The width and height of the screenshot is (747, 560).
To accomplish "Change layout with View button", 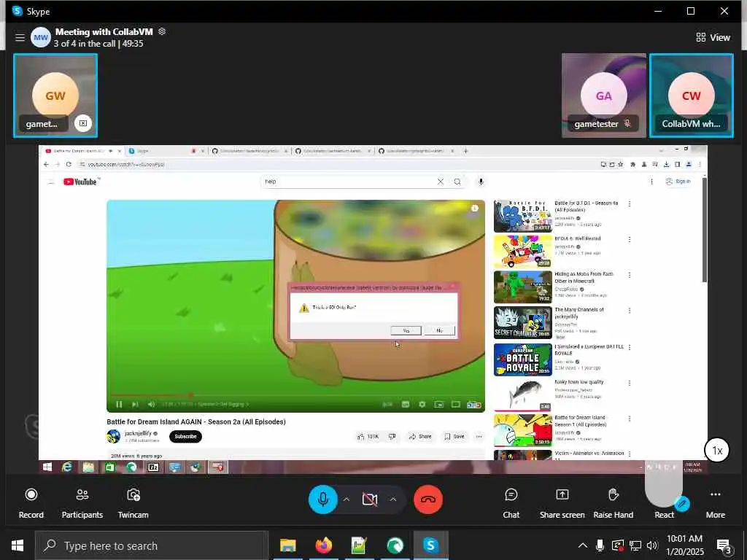I will click(713, 37).
